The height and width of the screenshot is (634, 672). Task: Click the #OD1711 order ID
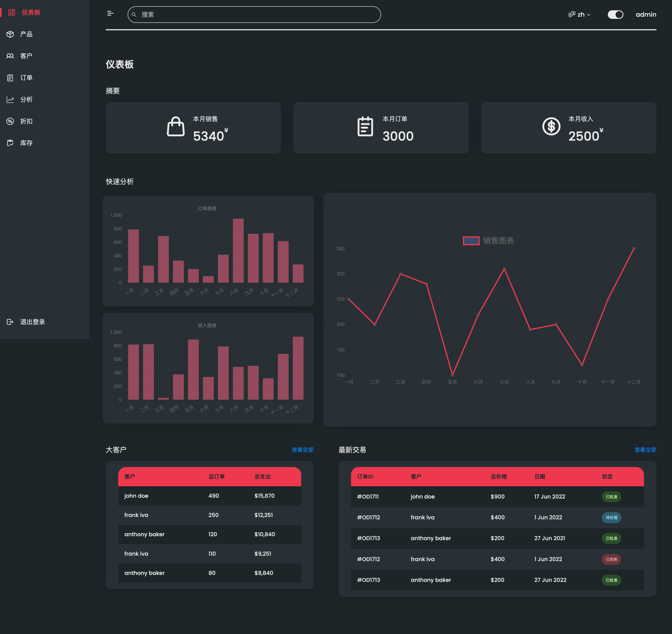368,496
